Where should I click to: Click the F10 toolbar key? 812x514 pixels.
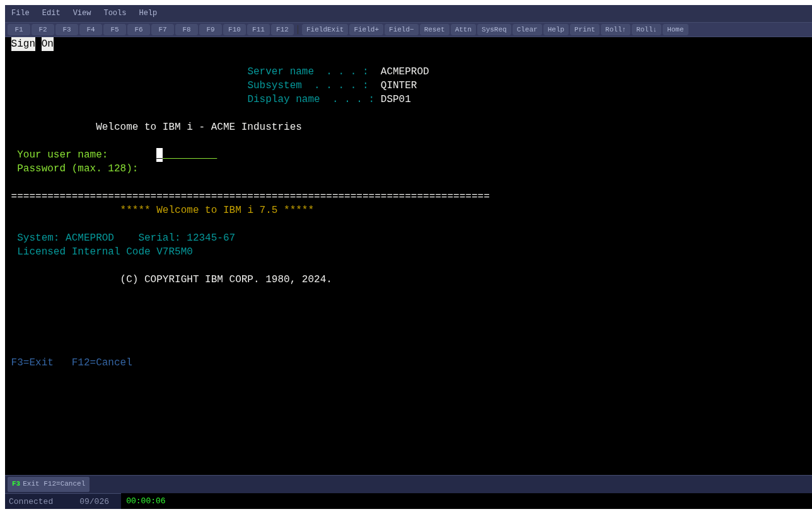pos(235,30)
